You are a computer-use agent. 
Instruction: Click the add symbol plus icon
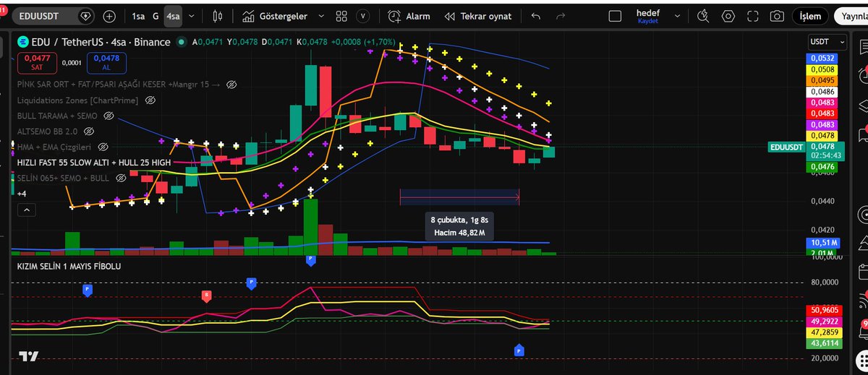point(109,16)
